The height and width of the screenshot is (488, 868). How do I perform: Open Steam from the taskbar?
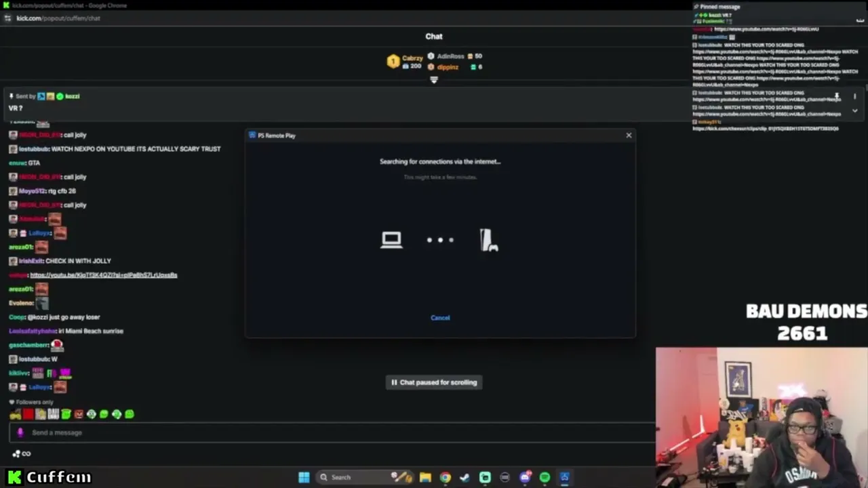click(465, 477)
